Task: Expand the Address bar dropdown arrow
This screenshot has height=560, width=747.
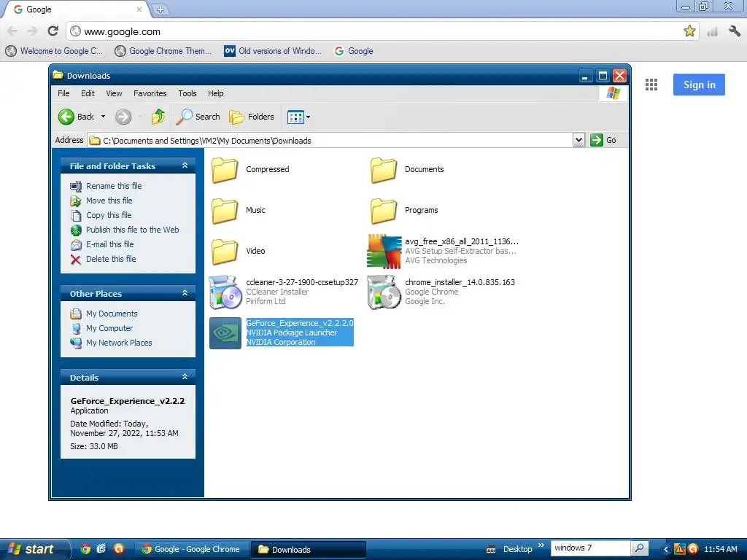Action: point(578,140)
